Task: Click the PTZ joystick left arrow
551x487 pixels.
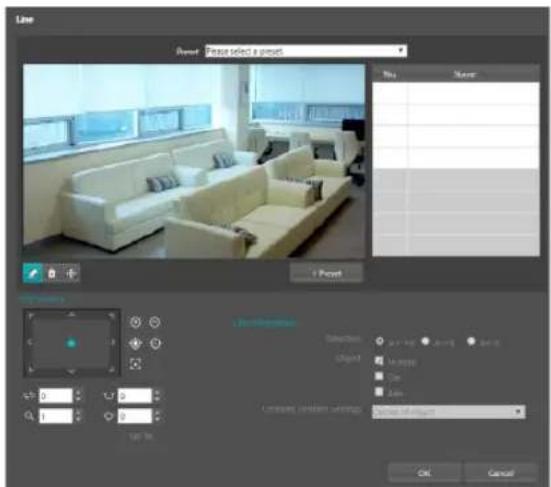Action: 30,342
